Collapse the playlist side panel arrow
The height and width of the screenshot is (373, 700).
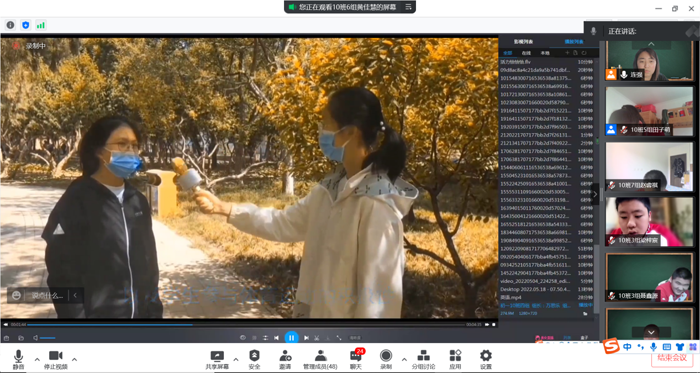595,194
